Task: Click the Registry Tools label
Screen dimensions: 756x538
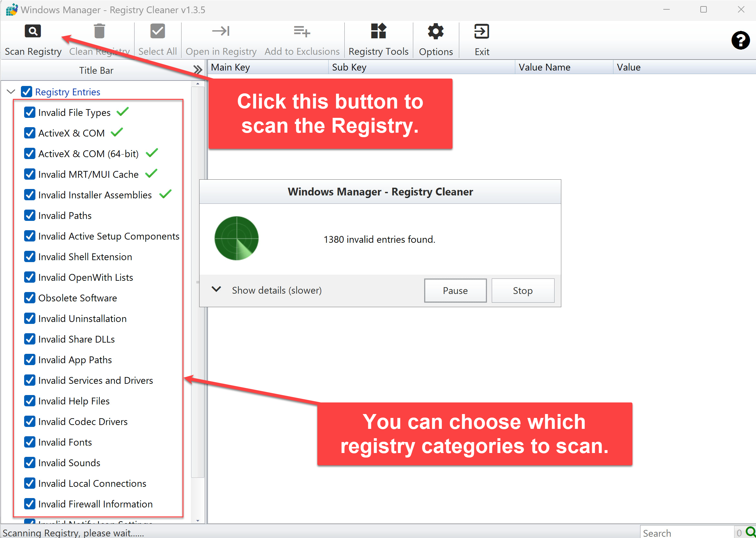Action: click(378, 52)
